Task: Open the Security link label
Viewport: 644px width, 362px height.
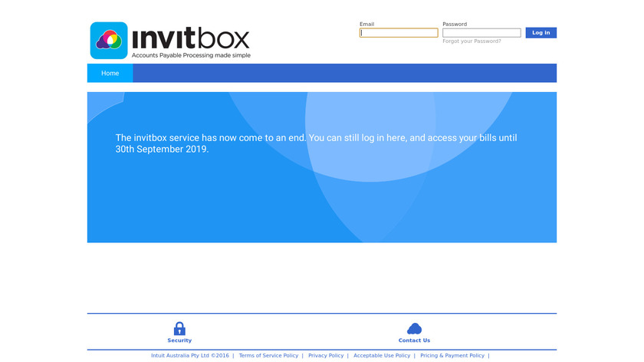Action: pos(179,341)
